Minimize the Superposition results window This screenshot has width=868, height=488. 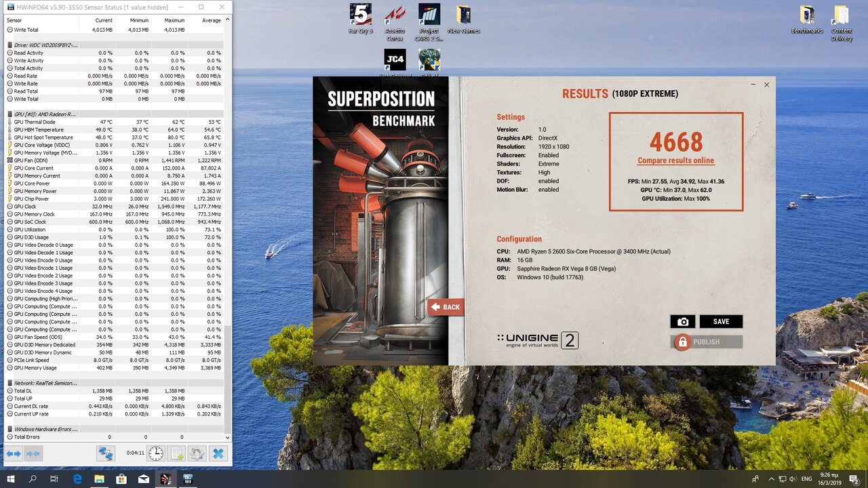coord(753,85)
